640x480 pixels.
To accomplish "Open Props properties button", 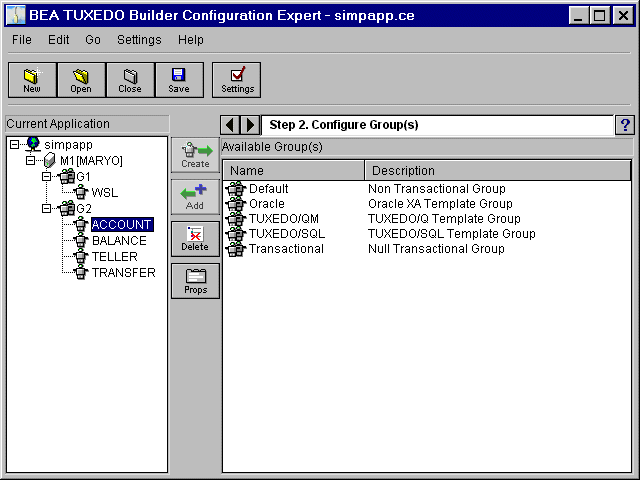I will [x=196, y=281].
